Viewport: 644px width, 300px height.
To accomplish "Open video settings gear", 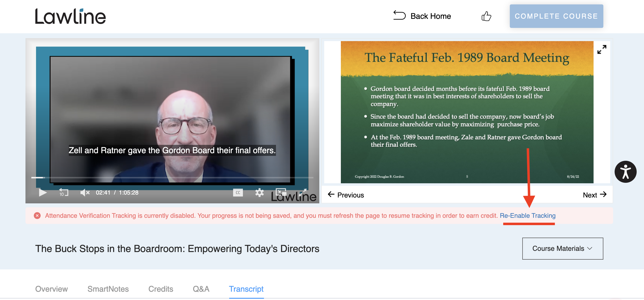I will 259,193.
